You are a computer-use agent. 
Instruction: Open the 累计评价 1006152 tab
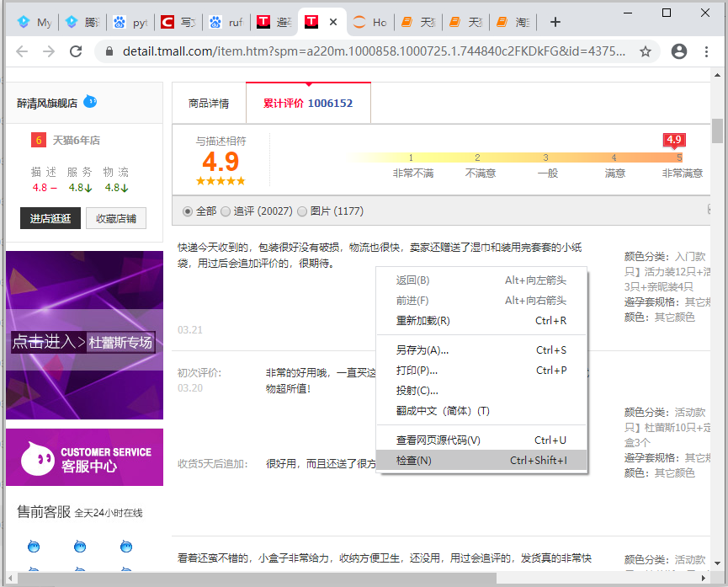[x=308, y=104]
